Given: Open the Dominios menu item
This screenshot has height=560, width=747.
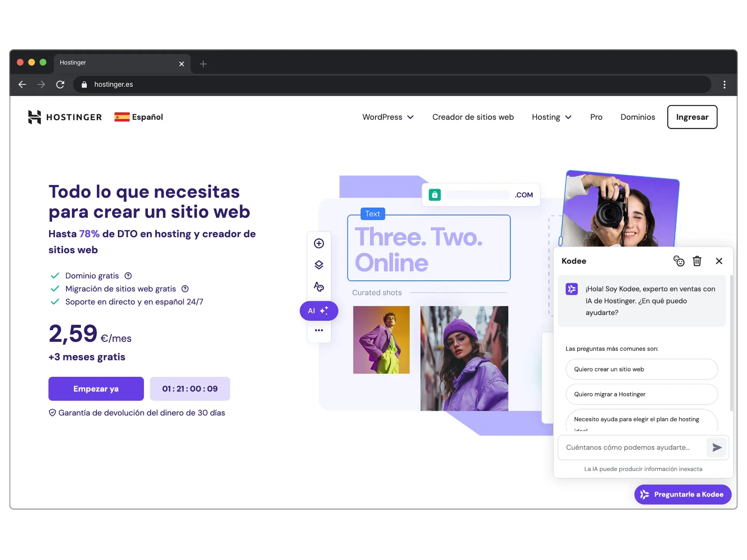Looking at the screenshot, I should 638,117.
